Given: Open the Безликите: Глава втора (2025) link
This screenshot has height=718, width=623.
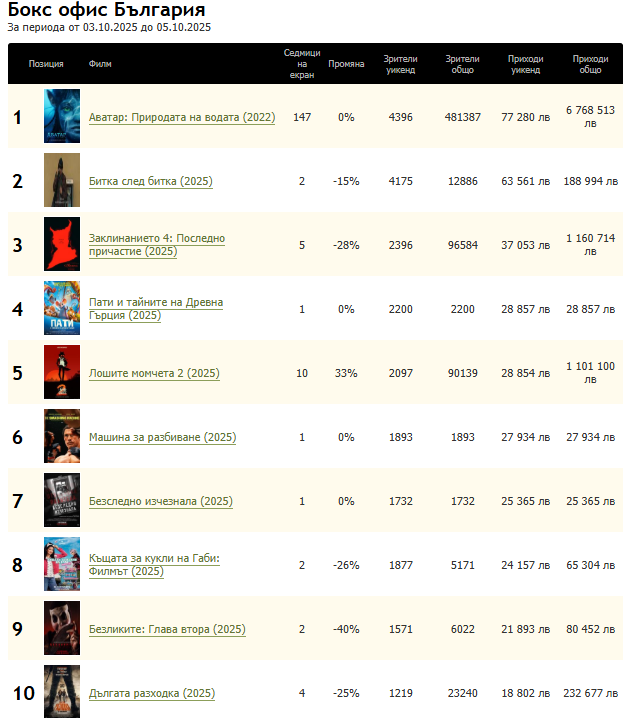Looking at the screenshot, I should coord(167,630).
